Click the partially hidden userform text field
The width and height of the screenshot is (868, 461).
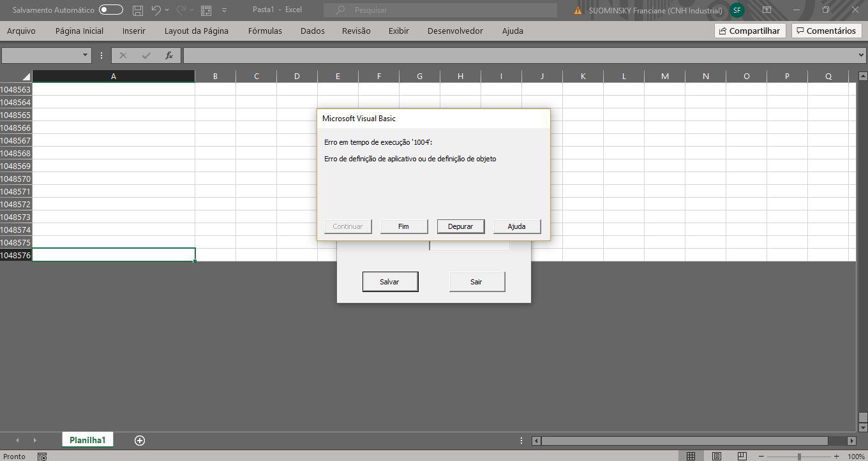[469, 245]
